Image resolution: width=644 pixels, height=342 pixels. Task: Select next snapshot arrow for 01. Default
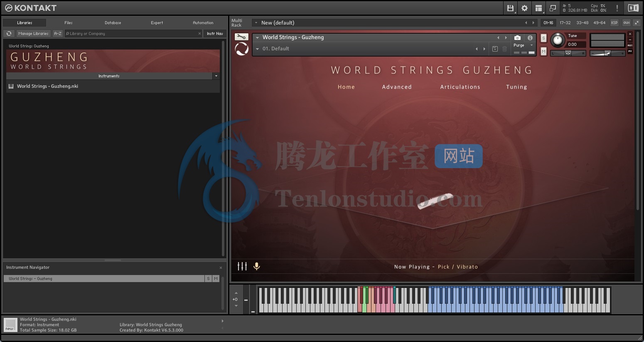point(484,49)
